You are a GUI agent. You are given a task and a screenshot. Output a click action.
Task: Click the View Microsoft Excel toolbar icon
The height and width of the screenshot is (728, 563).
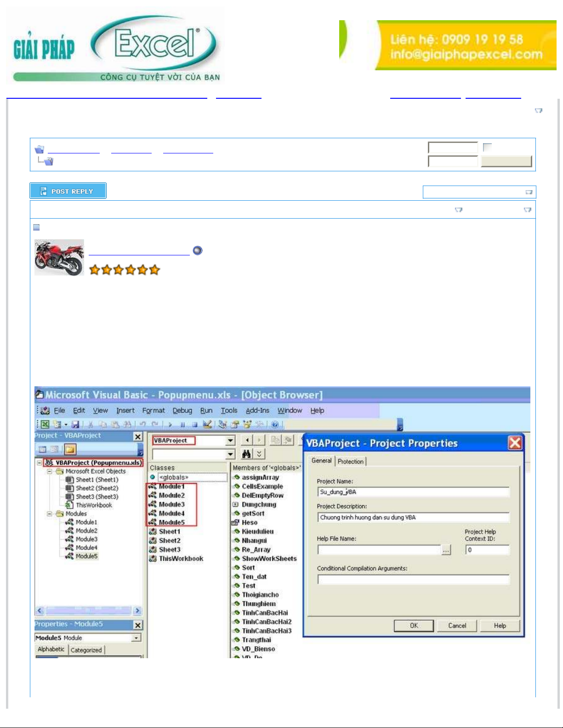(x=45, y=424)
